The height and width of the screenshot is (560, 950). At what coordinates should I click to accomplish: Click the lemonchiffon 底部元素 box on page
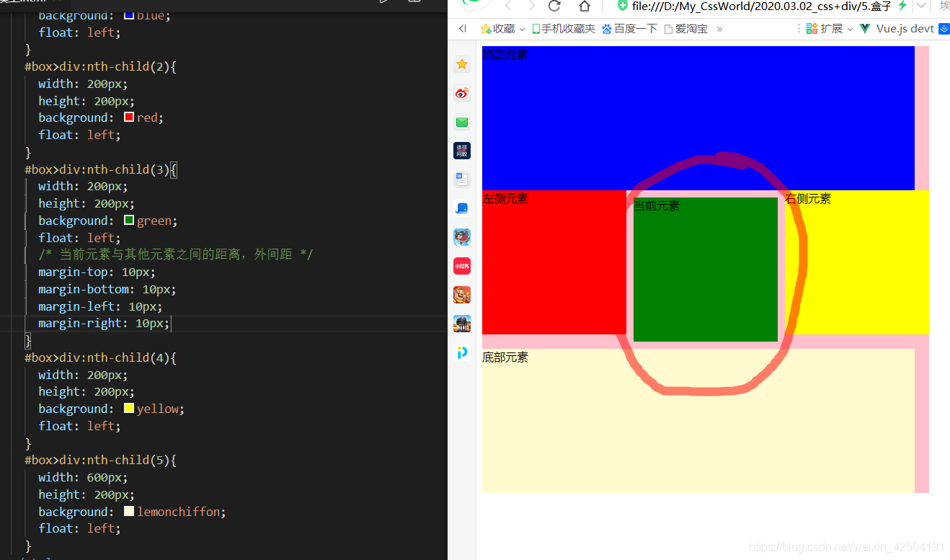click(698, 421)
